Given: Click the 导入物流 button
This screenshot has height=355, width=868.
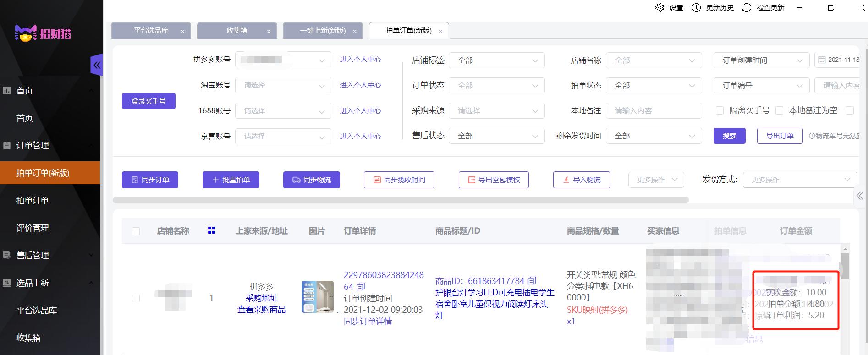Looking at the screenshot, I should [582, 180].
